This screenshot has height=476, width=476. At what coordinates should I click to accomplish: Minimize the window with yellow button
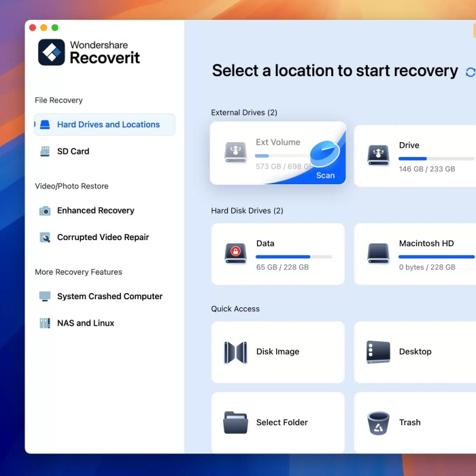coord(44,28)
